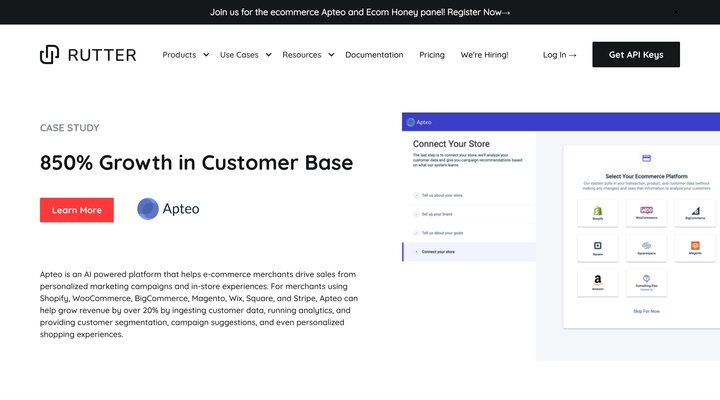Choose the Squarespace platform tile
This screenshot has width=720, height=400.
coord(646,247)
